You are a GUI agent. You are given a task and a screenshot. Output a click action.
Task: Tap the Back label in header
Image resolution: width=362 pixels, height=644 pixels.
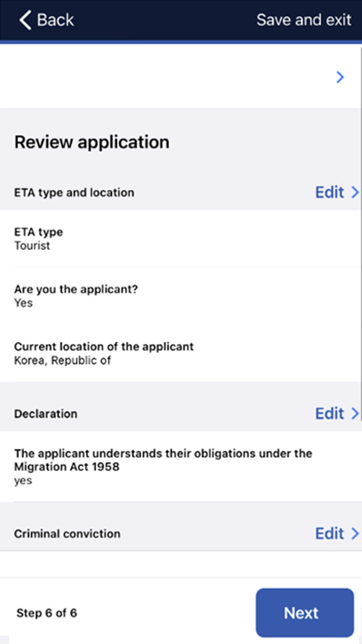coord(56,20)
